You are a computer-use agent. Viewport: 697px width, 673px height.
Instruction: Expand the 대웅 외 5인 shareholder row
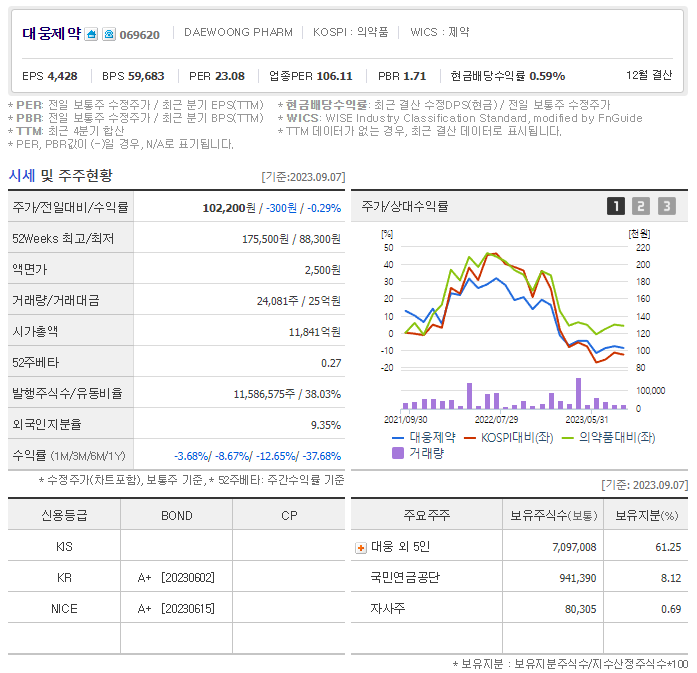point(361,548)
